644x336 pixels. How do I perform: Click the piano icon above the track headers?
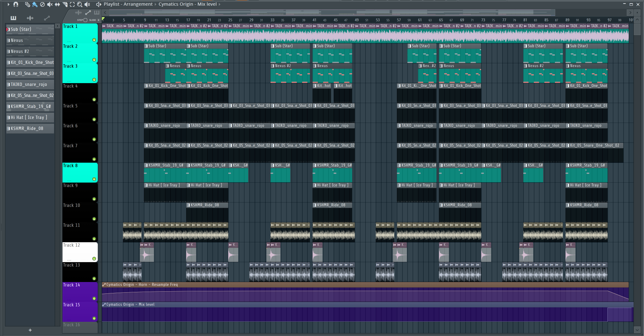[x=97, y=12]
